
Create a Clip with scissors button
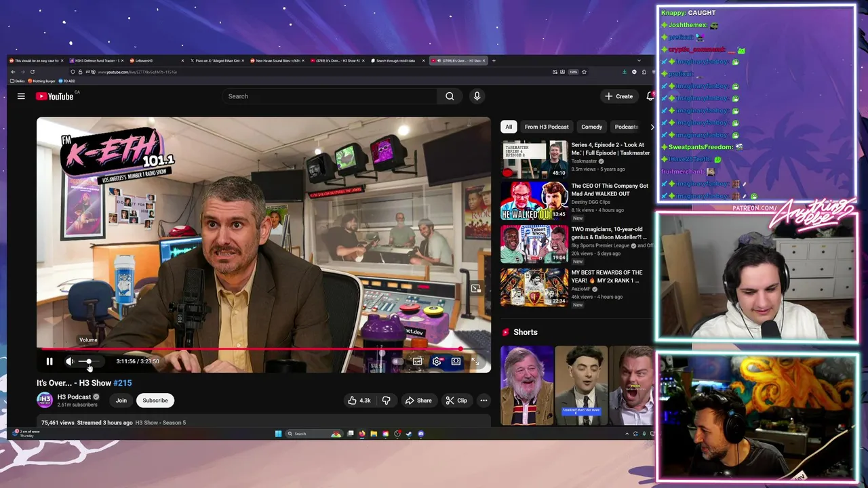456,401
